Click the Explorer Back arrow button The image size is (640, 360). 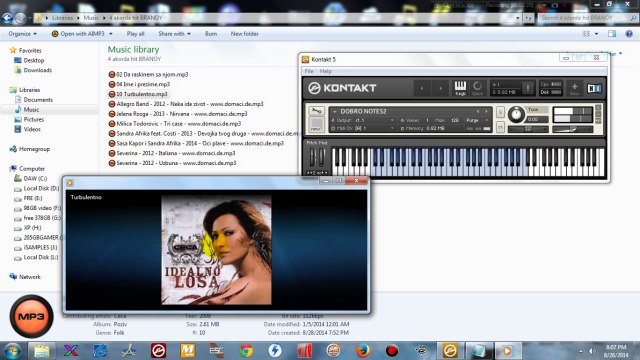point(7,18)
